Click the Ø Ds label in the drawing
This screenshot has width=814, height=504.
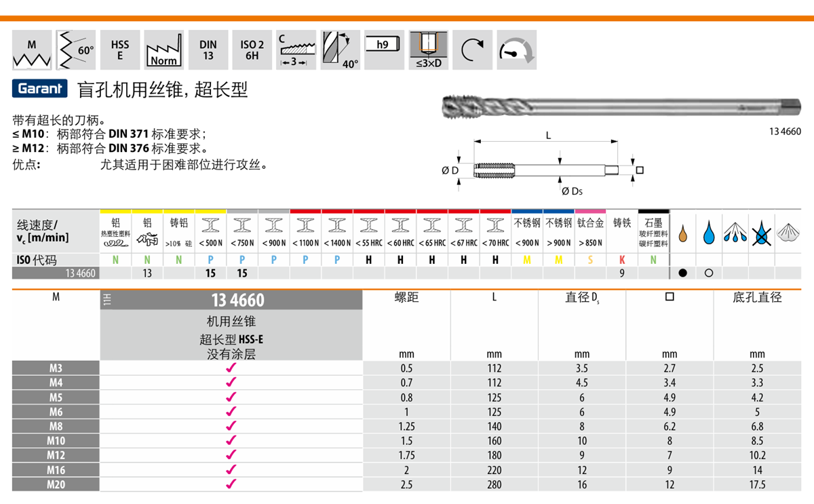coord(572,191)
